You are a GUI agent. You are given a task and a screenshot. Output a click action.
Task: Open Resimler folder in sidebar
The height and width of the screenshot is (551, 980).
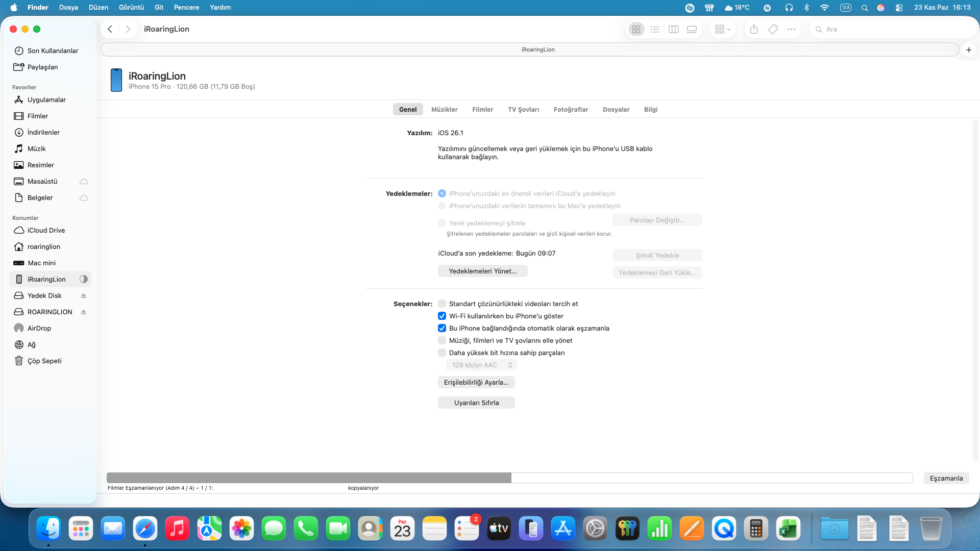(50, 165)
